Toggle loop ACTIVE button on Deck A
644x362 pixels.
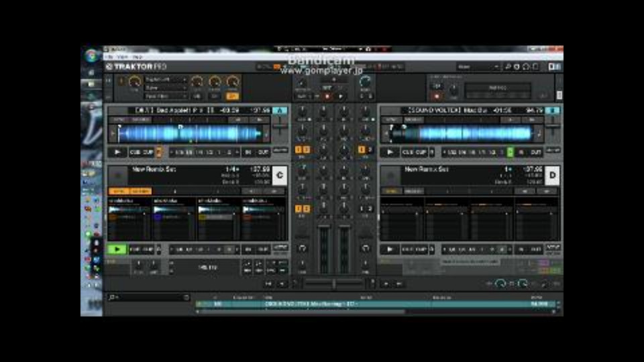click(280, 151)
